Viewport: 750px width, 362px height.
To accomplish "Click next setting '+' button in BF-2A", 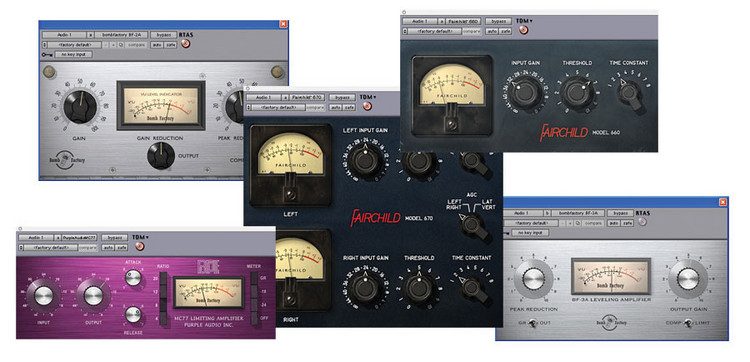I will pyautogui.click(x=113, y=45).
